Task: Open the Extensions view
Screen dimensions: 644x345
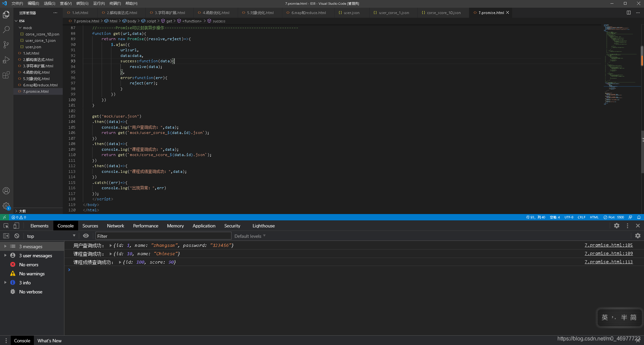Action: pos(6,75)
